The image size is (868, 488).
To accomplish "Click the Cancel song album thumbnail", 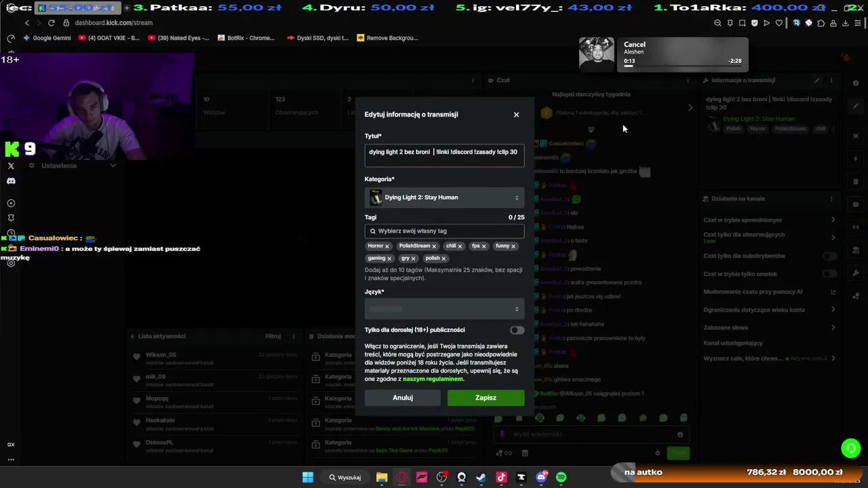I will [x=597, y=54].
